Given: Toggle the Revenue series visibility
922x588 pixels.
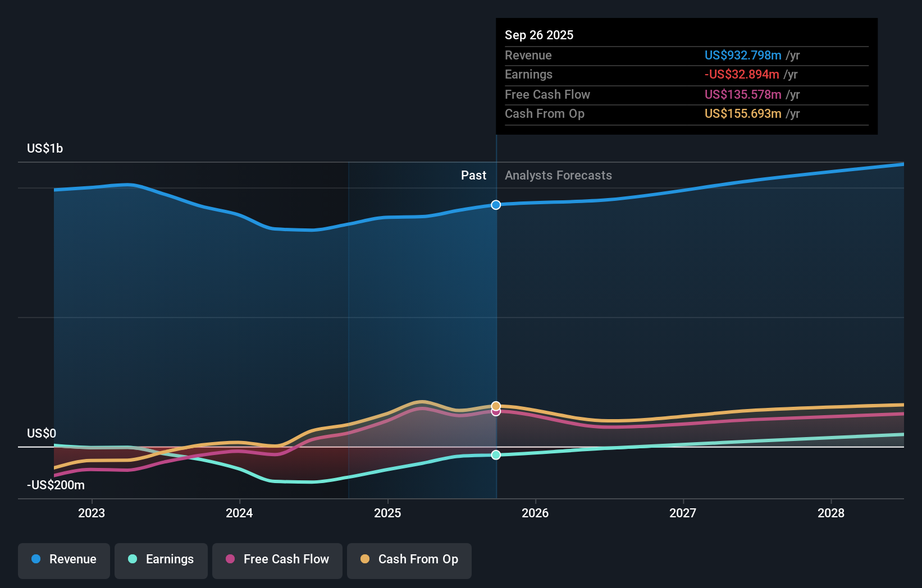Looking at the screenshot, I should [x=63, y=561].
